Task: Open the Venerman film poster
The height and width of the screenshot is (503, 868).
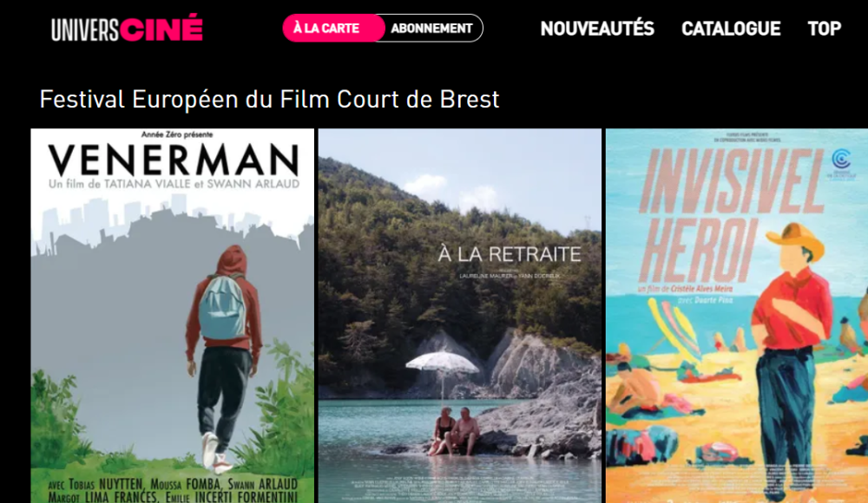Action: pyautogui.click(x=172, y=316)
